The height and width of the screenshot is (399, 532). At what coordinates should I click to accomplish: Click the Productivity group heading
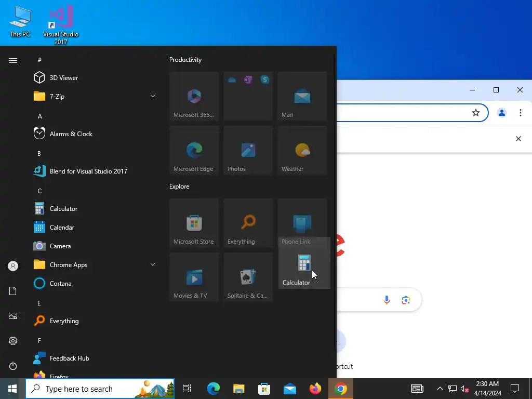(x=185, y=60)
